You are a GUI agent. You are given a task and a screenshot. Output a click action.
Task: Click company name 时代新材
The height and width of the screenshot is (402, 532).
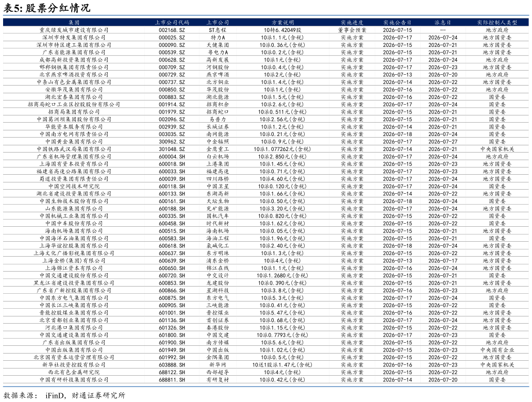218,224
